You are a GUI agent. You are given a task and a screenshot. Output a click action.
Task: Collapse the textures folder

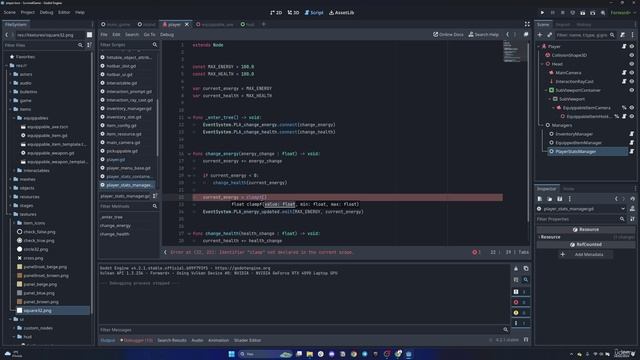pyautogui.click(x=11, y=214)
